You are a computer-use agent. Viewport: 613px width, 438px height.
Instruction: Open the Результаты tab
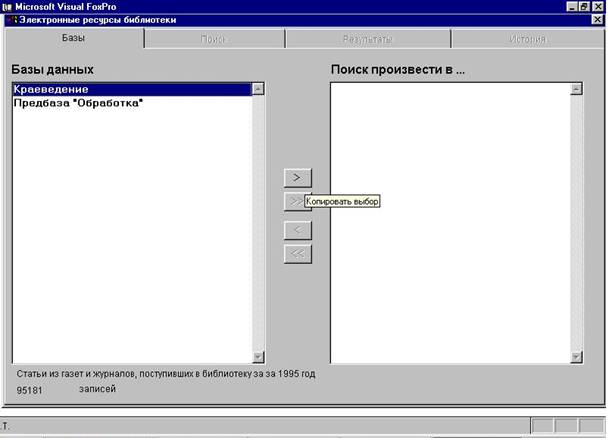click(367, 39)
